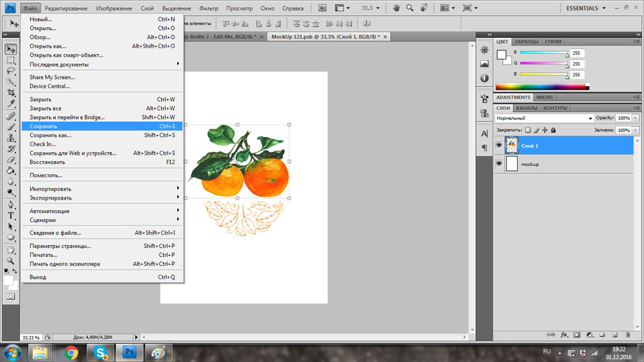Open Skype from the Windows taskbar
644x362 pixels.
[x=100, y=352]
